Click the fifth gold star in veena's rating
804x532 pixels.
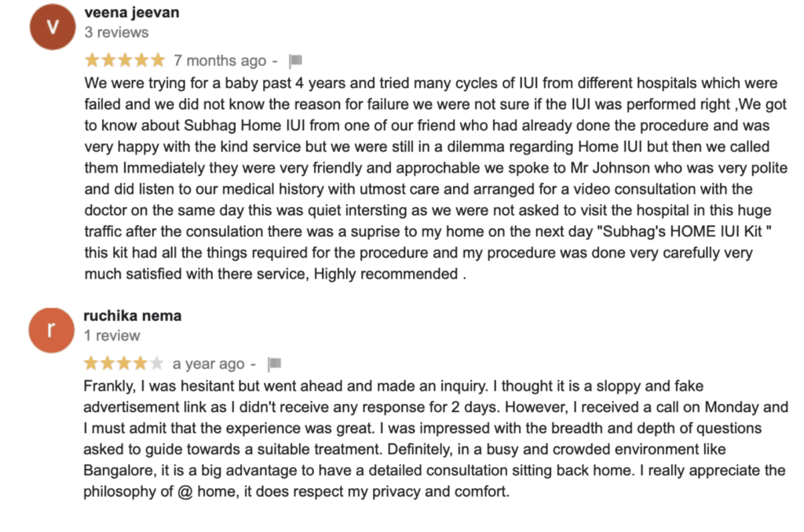(157, 60)
